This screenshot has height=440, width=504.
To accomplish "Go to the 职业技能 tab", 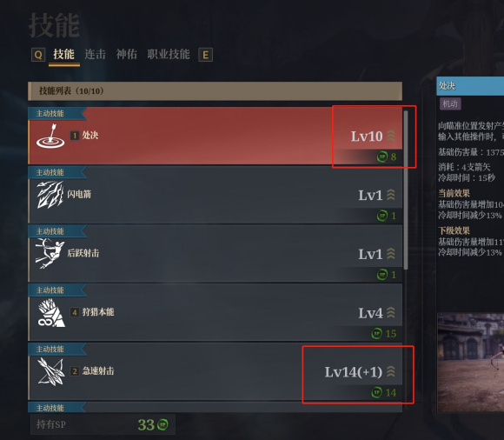I will tap(169, 55).
